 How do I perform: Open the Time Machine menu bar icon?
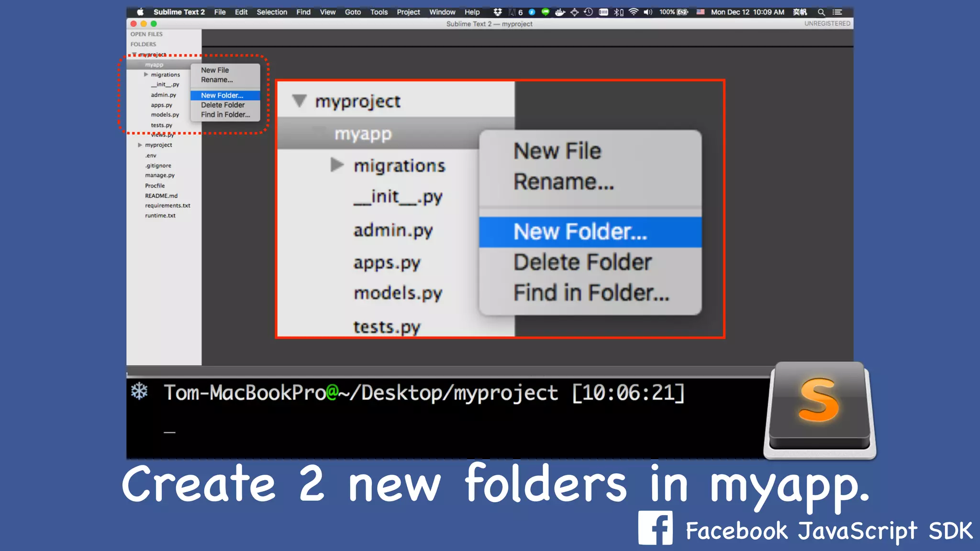tap(589, 12)
